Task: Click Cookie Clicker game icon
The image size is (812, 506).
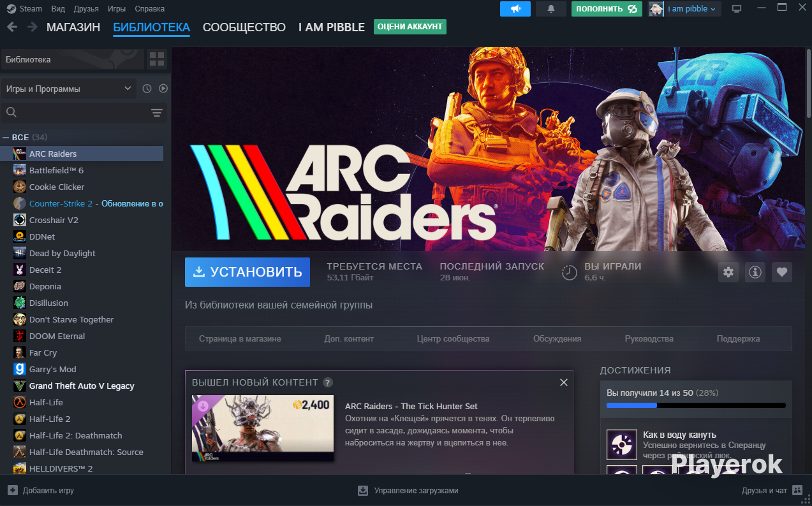Action: [x=20, y=187]
